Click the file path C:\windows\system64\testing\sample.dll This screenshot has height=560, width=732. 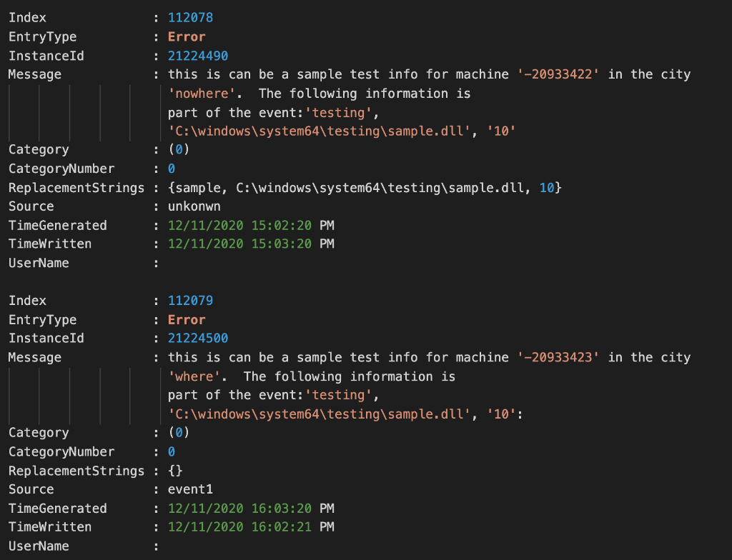click(x=320, y=131)
